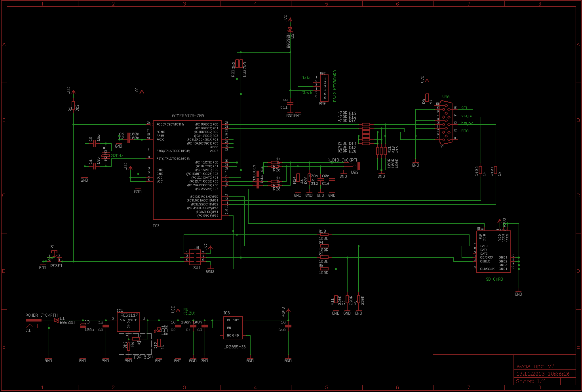This screenshot has width=582, height=392.
Task: Select resistor R3 100R
Action: point(324,257)
